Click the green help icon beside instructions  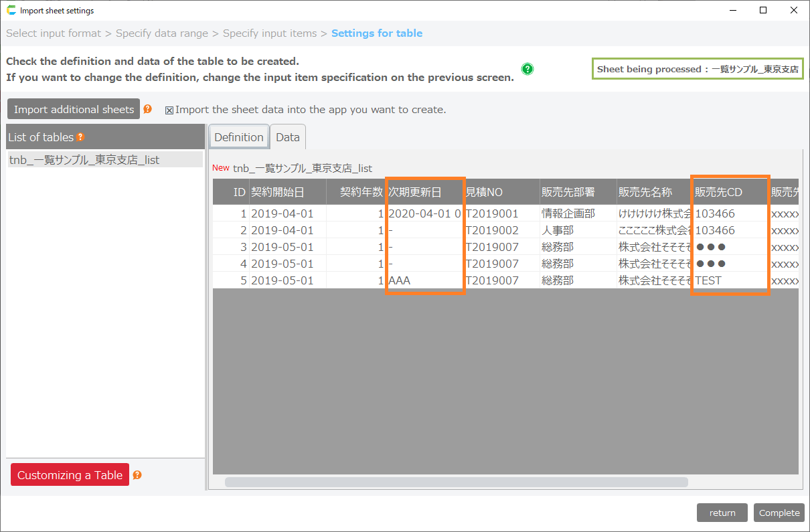pos(528,69)
